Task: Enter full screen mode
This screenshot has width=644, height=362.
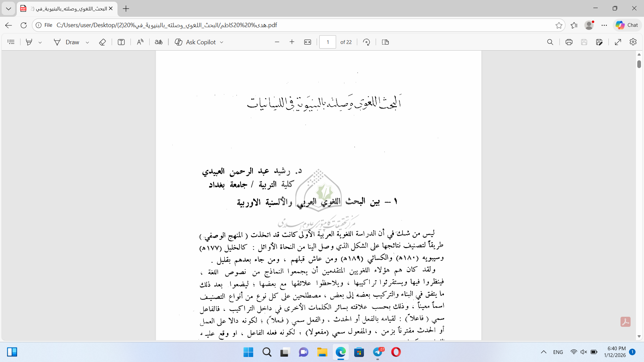Action: click(x=618, y=42)
